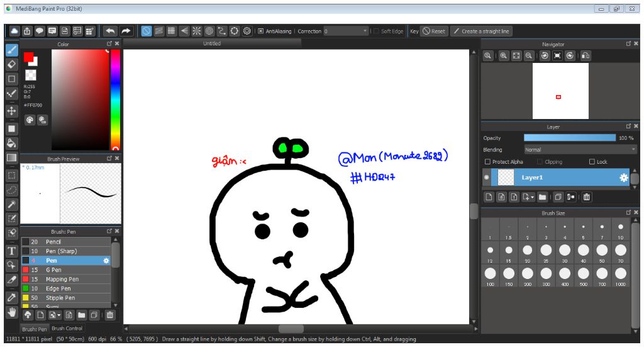
Task: Select the Brush tool in the left toolbar
Action: point(12,50)
